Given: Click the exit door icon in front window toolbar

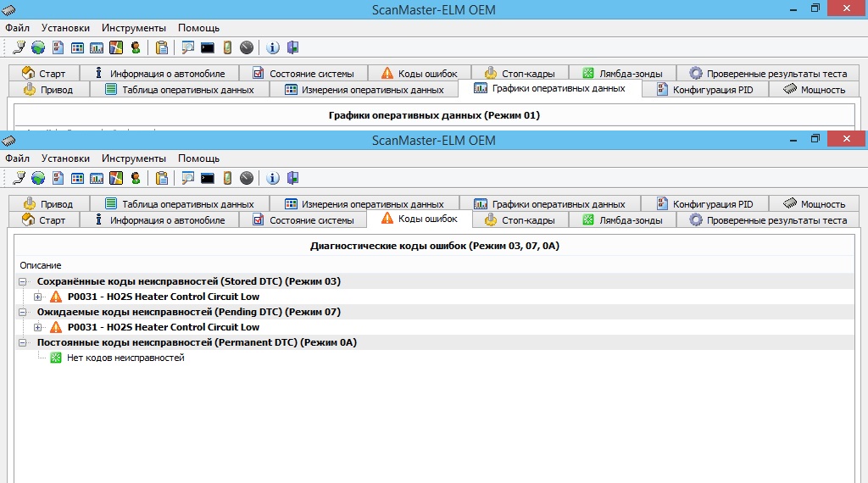Looking at the screenshot, I should pos(292,178).
